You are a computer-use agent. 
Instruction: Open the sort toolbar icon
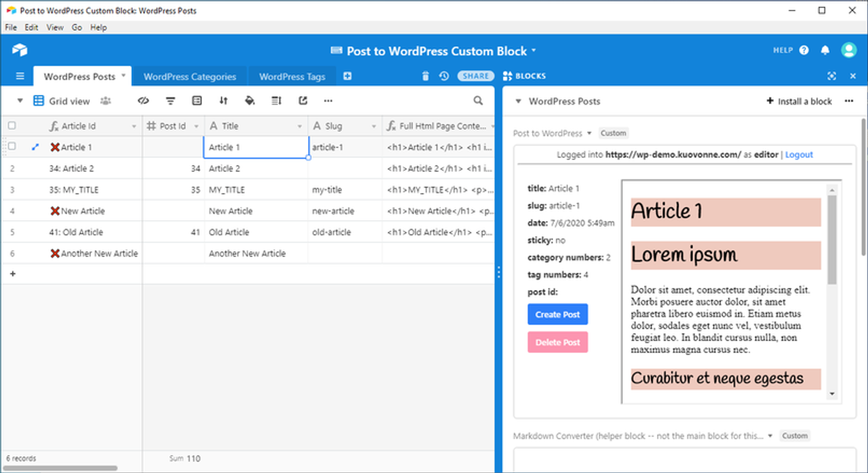(224, 100)
